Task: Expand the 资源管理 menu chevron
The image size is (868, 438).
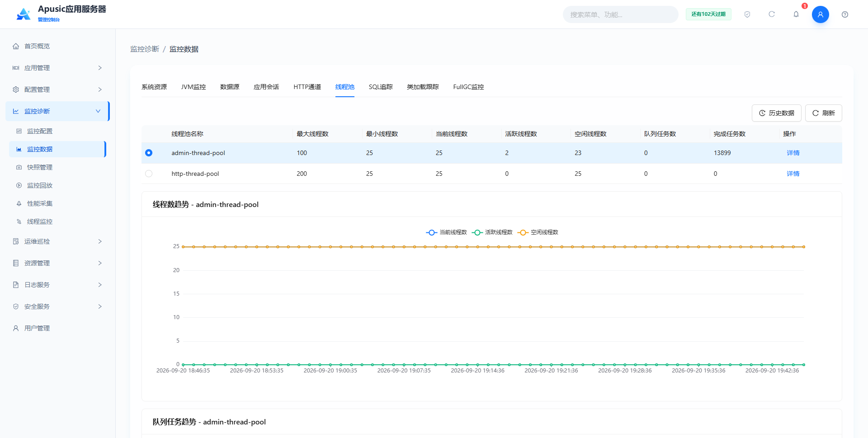Action: tap(100, 263)
